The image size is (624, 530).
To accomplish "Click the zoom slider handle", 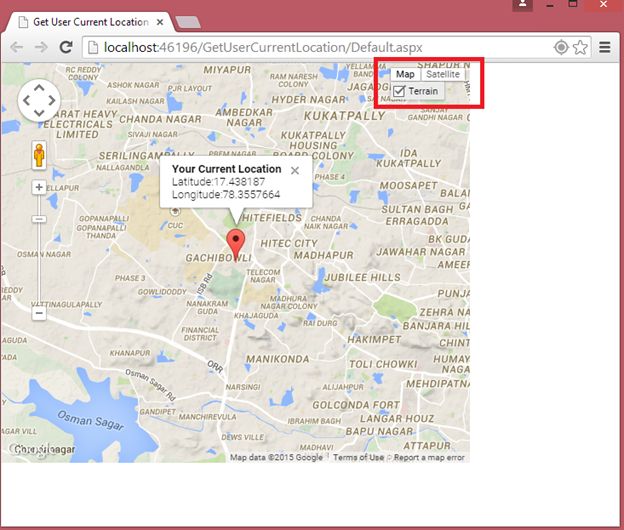I will (39, 219).
